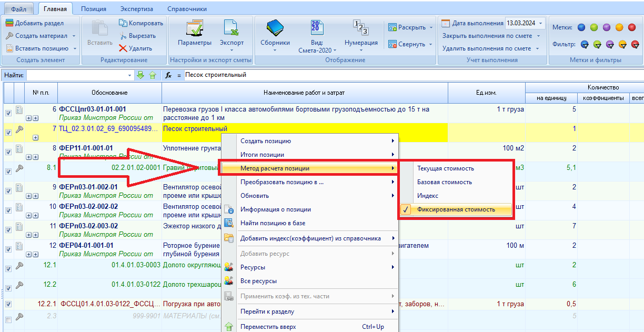
Task: Click the Вырезать scissors icon
Action: (123, 36)
